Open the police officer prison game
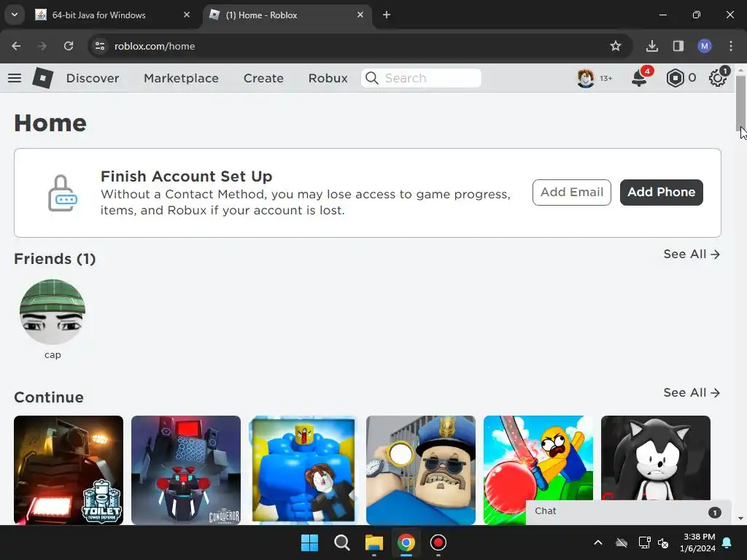The image size is (747, 560). 421,470
